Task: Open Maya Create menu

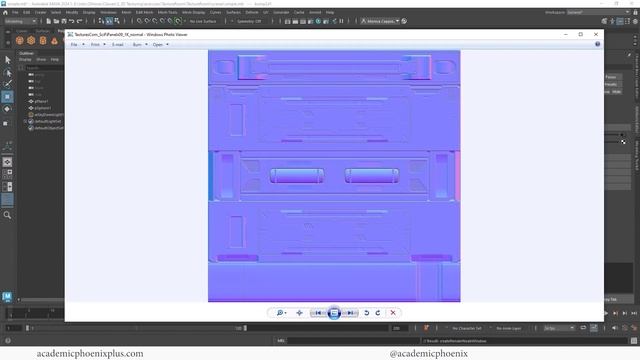Action: [x=40, y=12]
